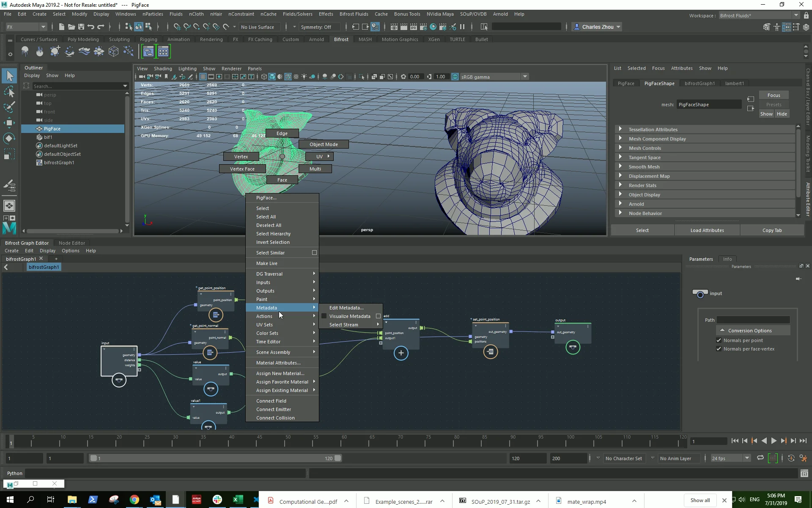812x508 pixels.
Task: Open the FX menu set dropdown
Action: tap(26, 27)
